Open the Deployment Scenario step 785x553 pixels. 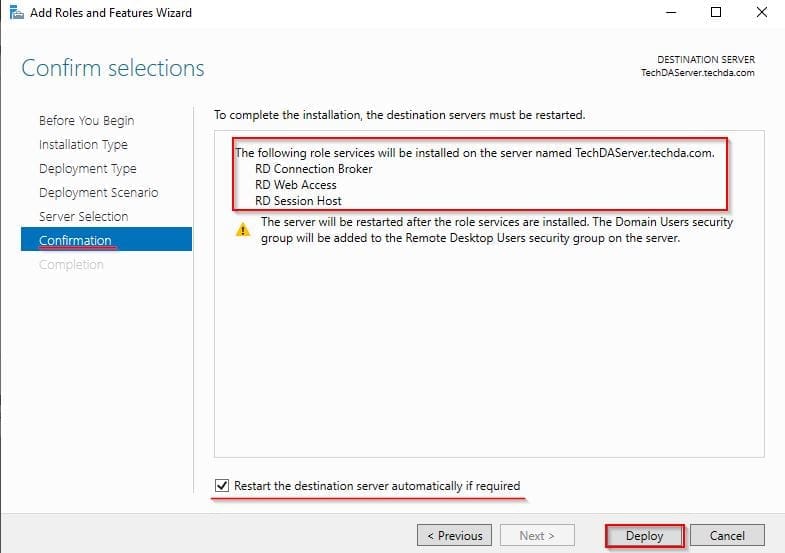pyautogui.click(x=98, y=193)
